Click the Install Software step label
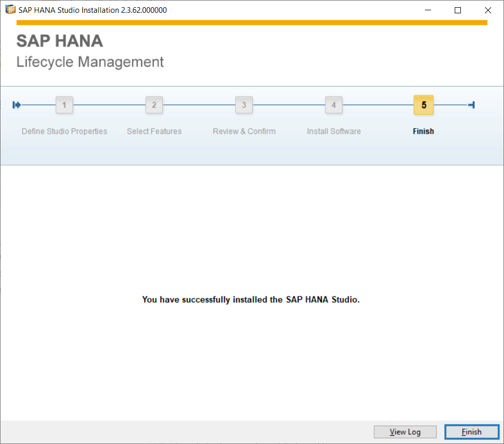The width and height of the screenshot is (504, 444). pyautogui.click(x=334, y=131)
